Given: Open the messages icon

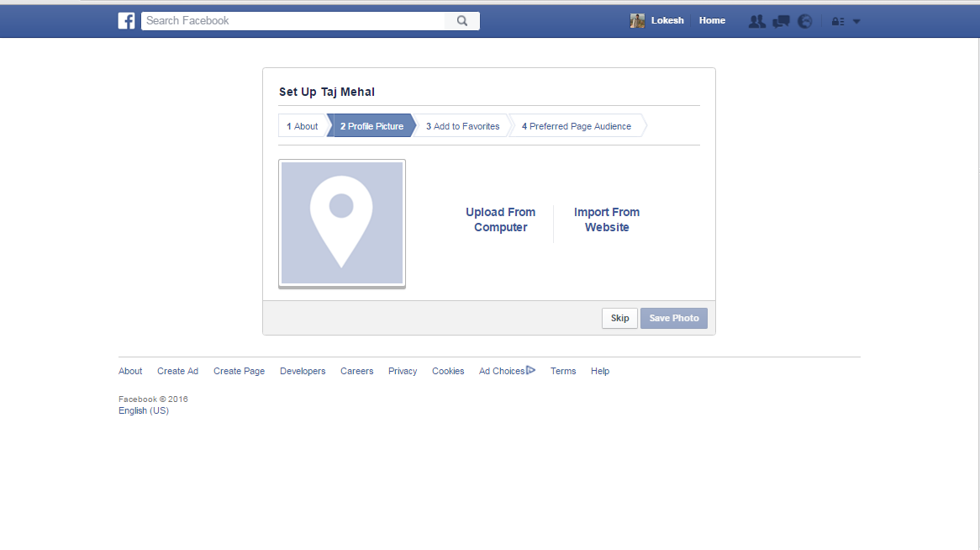Looking at the screenshot, I should 781,21.
